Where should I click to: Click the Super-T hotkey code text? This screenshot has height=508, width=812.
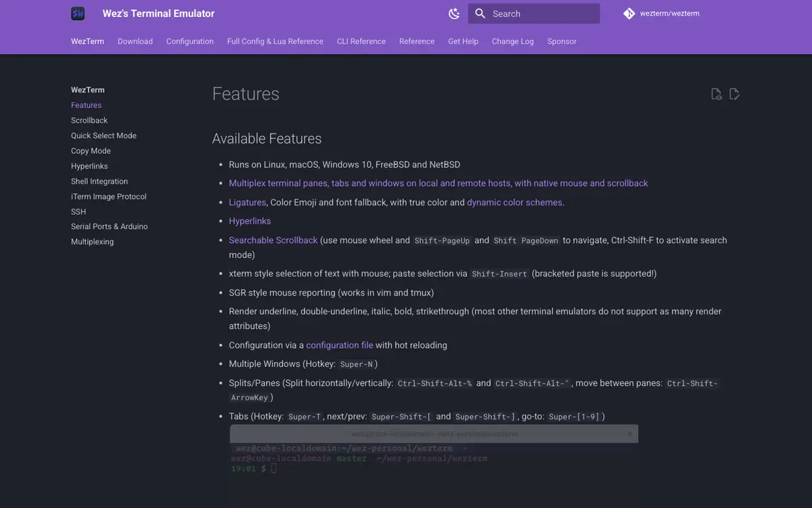pyautogui.click(x=304, y=417)
